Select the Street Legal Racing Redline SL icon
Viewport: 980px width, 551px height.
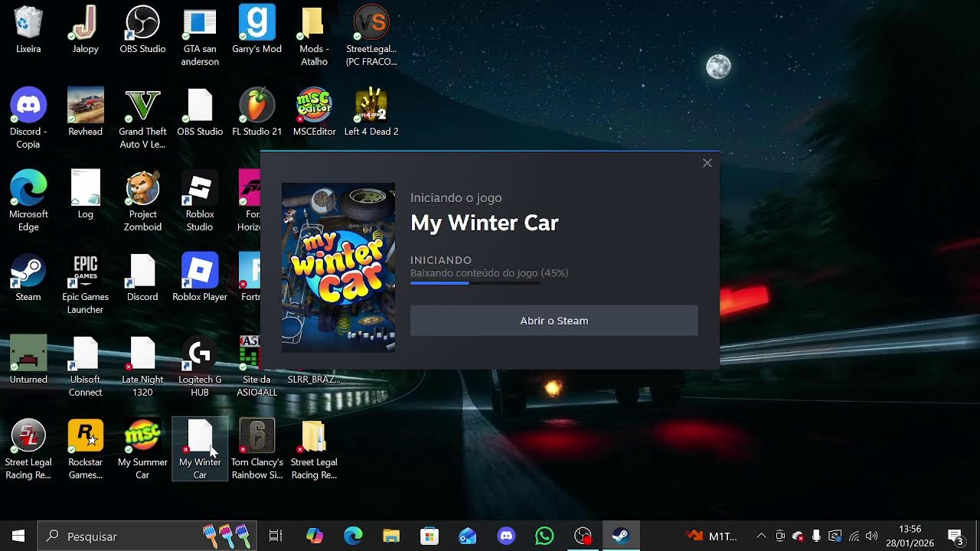pyautogui.click(x=28, y=449)
